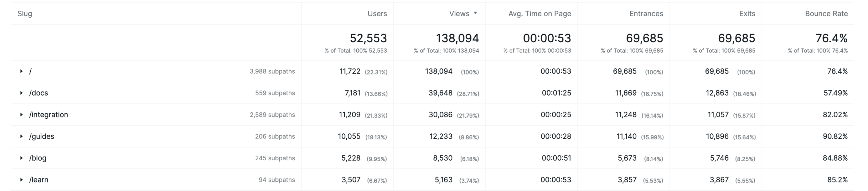Select the /blog slug name
Screen dimensions: 868x191
[x=38, y=158]
